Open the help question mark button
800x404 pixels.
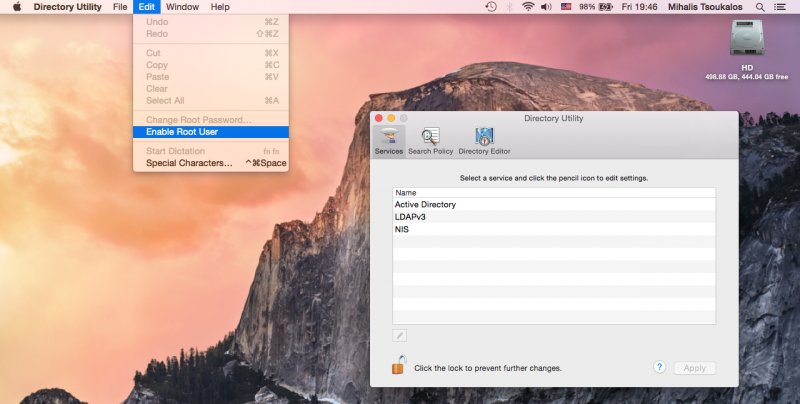[x=660, y=367]
